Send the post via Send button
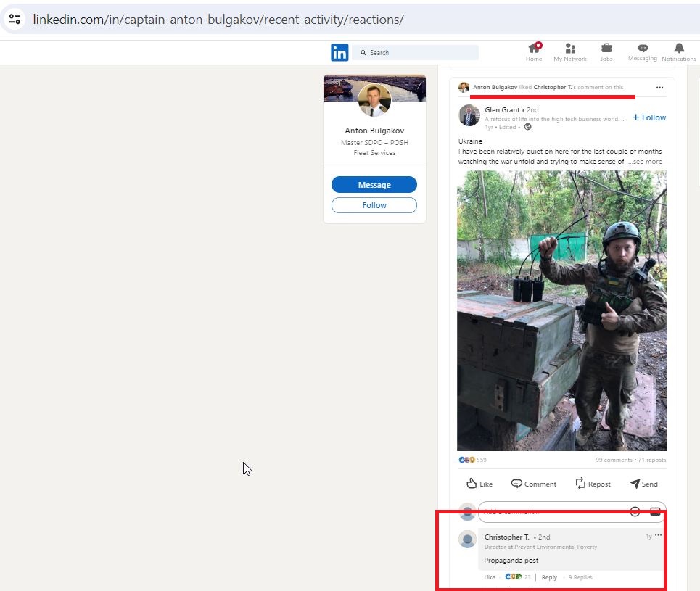 pos(643,484)
